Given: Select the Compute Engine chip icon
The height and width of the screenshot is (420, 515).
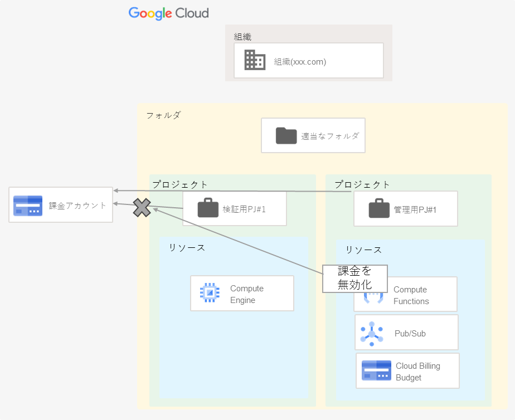Looking at the screenshot, I should (208, 293).
